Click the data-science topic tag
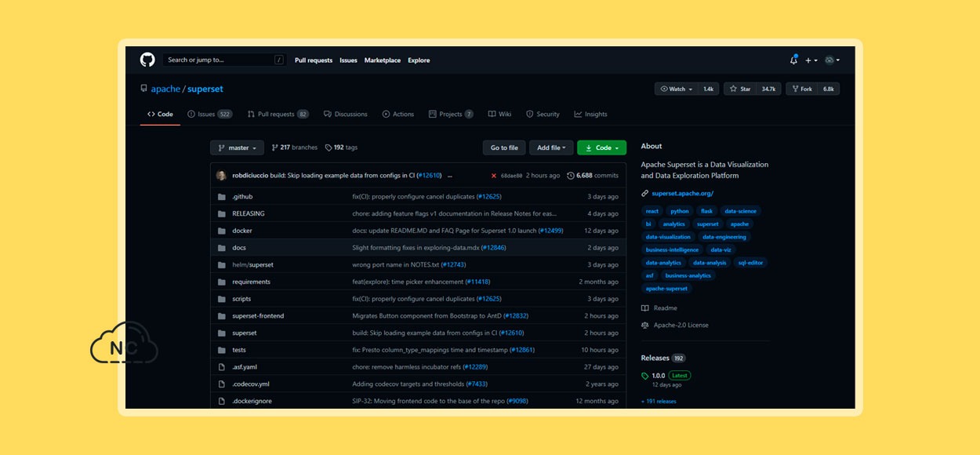Screen dimensions: 980x455 click(740, 211)
